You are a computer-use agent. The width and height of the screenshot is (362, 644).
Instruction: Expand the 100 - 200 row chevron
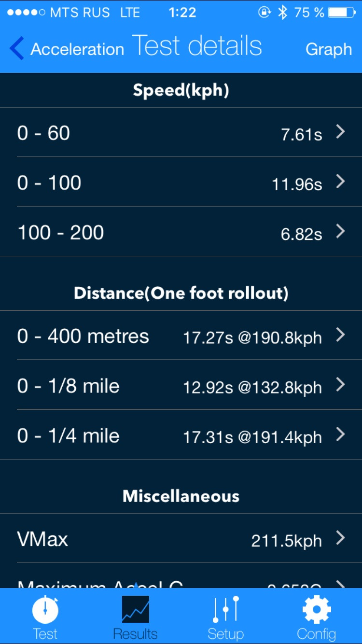click(x=341, y=231)
